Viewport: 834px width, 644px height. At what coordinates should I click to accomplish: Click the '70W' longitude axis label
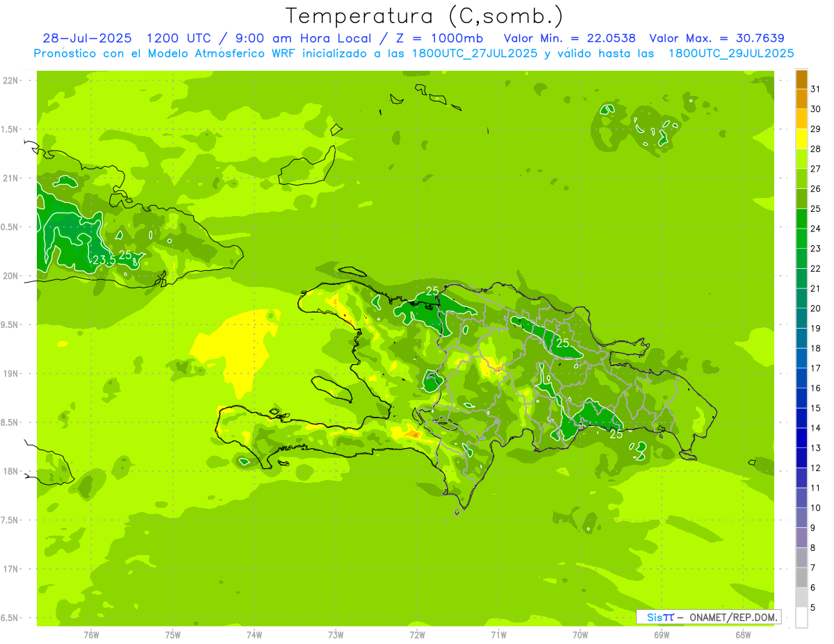pyautogui.click(x=580, y=634)
